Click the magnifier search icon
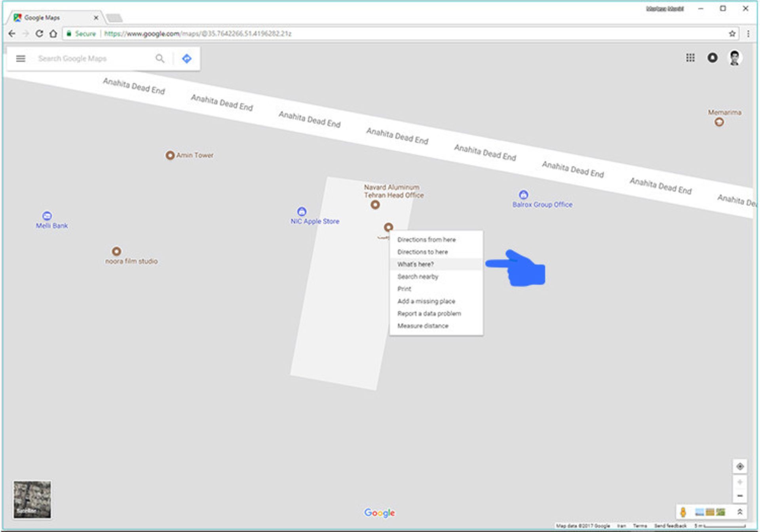Image resolution: width=760 pixels, height=532 pixels. (160, 59)
